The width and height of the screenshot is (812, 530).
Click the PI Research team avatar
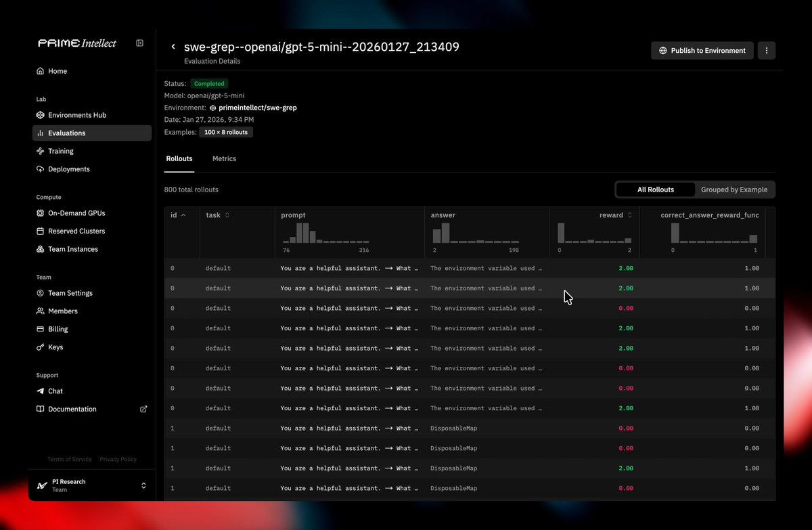42,485
